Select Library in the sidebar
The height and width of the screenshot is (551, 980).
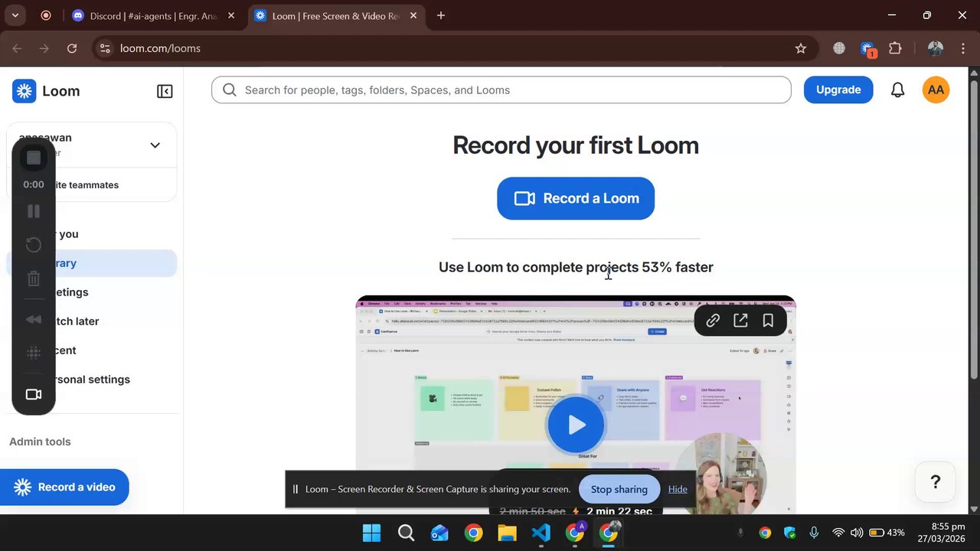pos(91,263)
